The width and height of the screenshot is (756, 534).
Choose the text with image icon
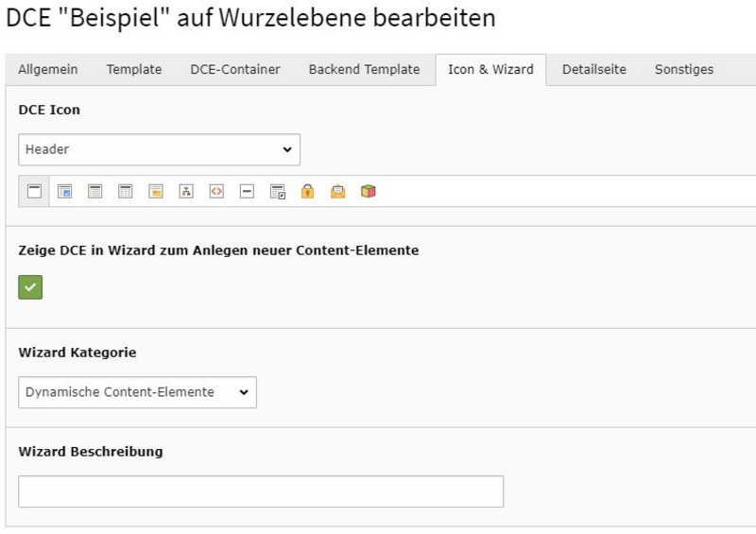click(64, 191)
